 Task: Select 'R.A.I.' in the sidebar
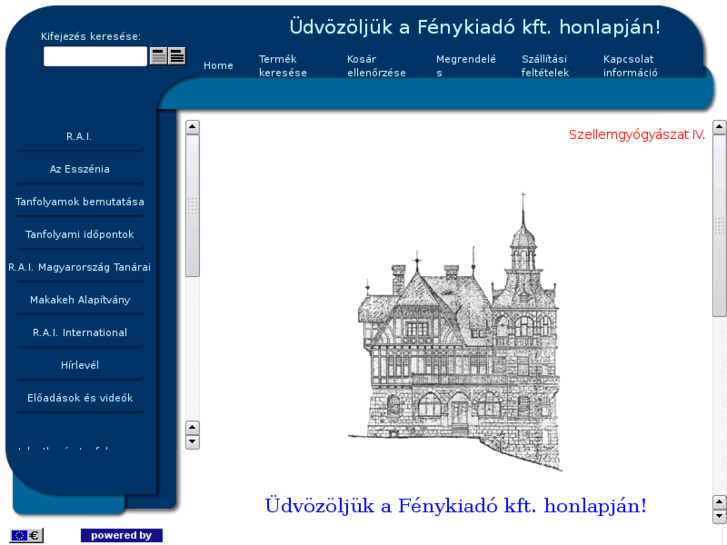pos(79,136)
